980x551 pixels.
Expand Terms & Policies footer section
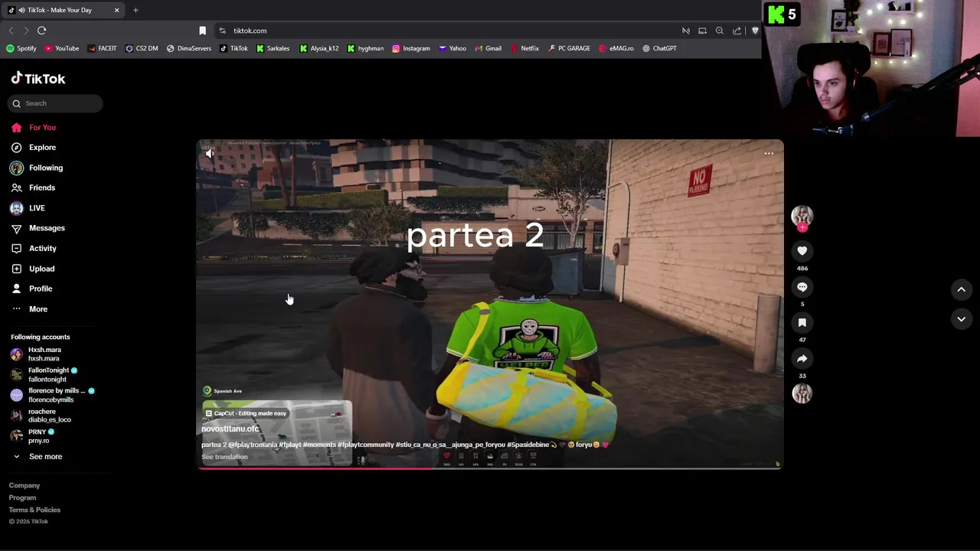point(34,510)
